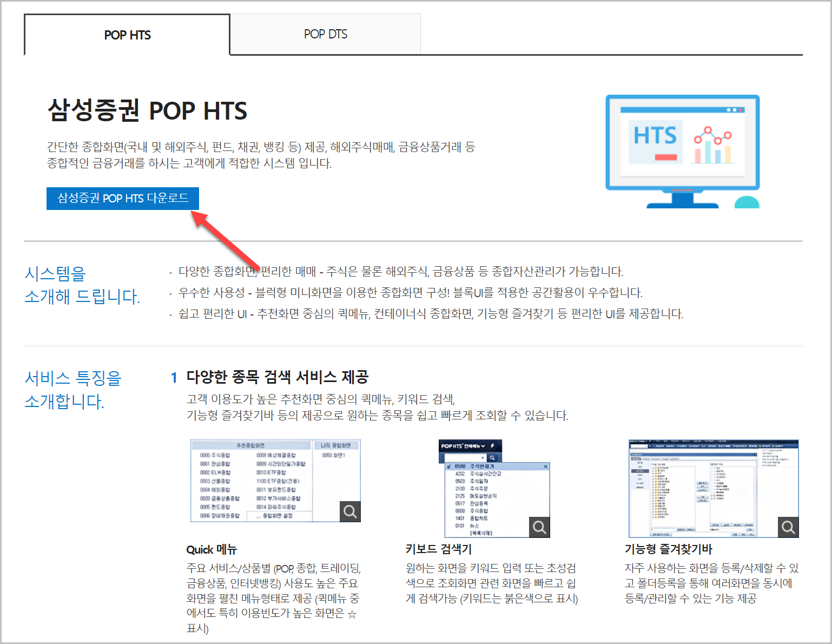Click bullet starting with 우수한 사용성
This screenshot has height=644, width=832.
pyautogui.click(x=411, y=293)
